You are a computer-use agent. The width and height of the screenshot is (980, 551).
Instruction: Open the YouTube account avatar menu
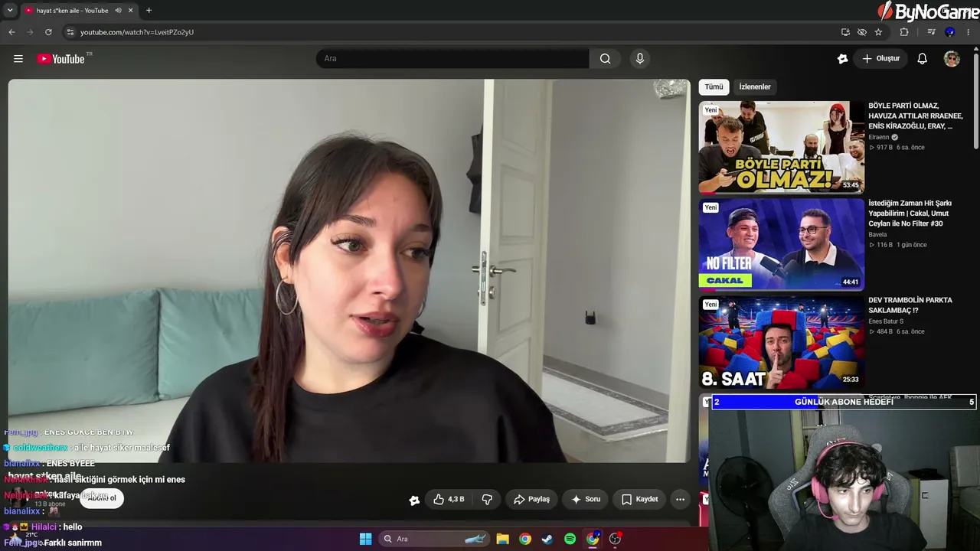(x=952, y=59)
